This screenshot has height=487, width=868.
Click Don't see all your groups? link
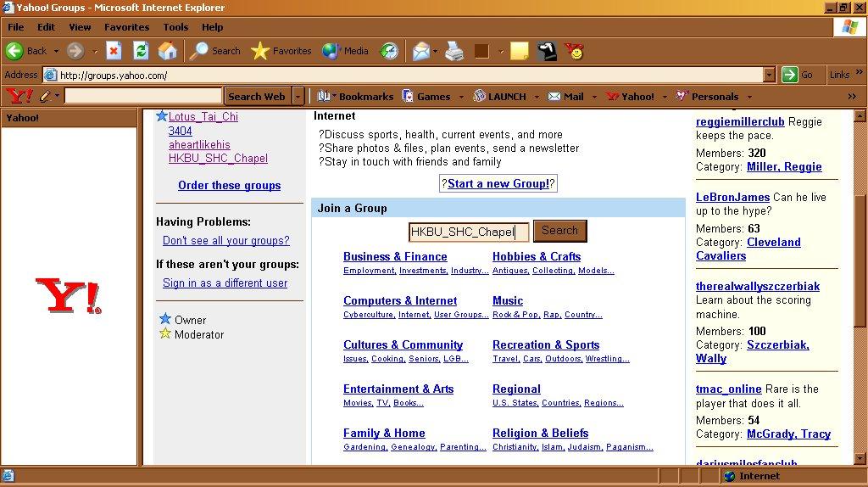225,240
